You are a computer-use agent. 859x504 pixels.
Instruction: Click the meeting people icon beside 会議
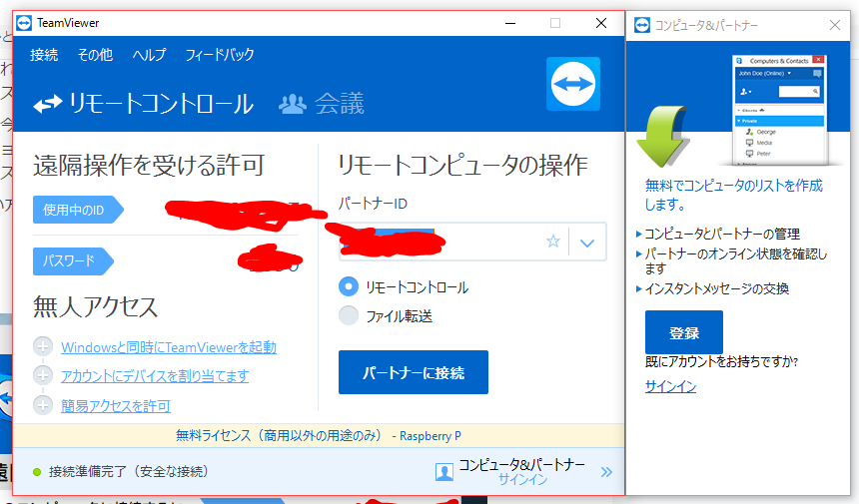(293, 104)
